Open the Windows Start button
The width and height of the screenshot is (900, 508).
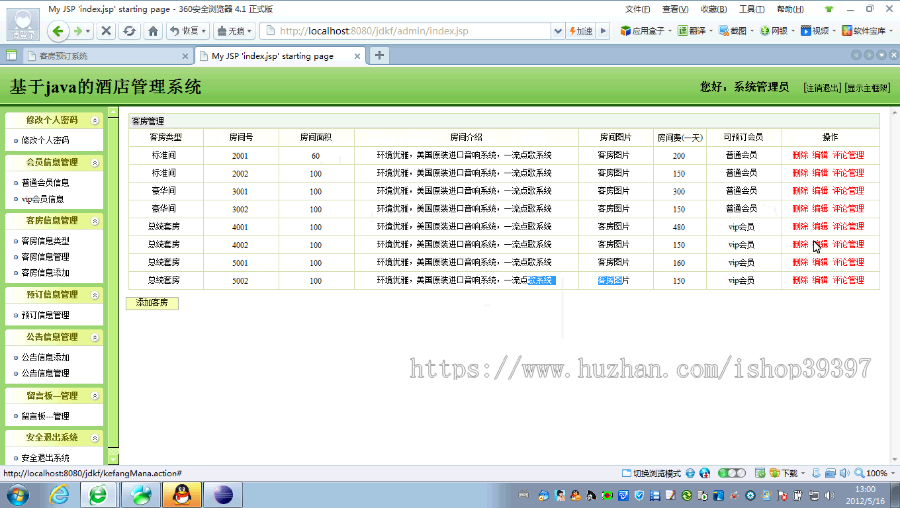click(17, 495)
